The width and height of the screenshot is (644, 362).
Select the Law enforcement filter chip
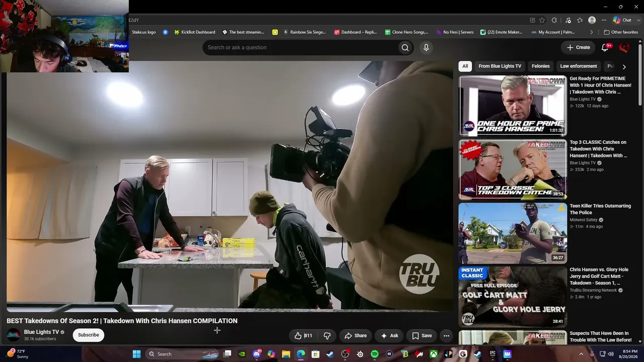pos(579,66)
